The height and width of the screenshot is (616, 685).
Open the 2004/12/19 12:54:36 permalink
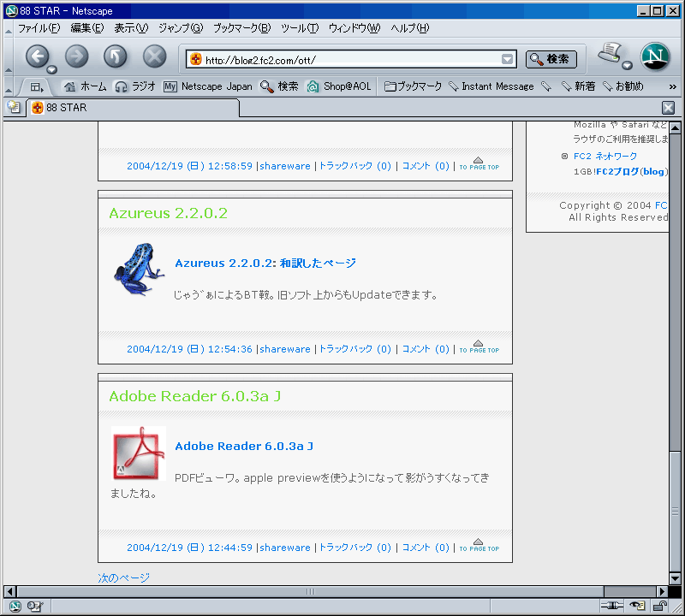click(x=189, y=349)
